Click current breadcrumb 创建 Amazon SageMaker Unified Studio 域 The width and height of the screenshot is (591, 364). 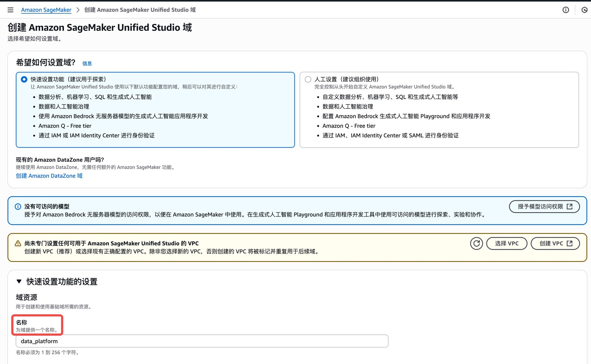click(140, 10)
